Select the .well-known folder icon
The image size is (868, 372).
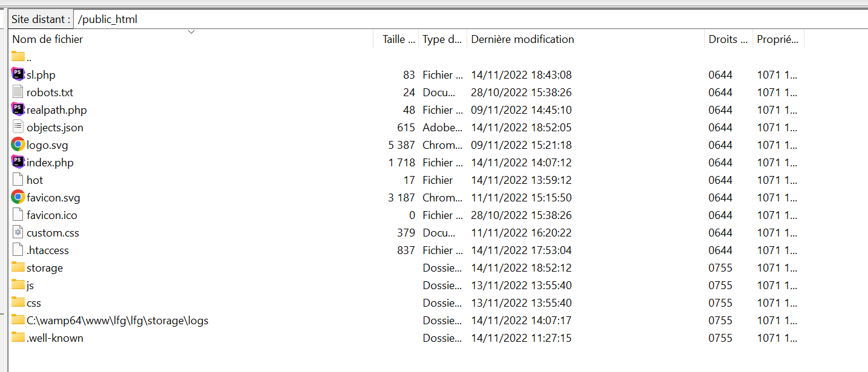[x=18, y=338]
